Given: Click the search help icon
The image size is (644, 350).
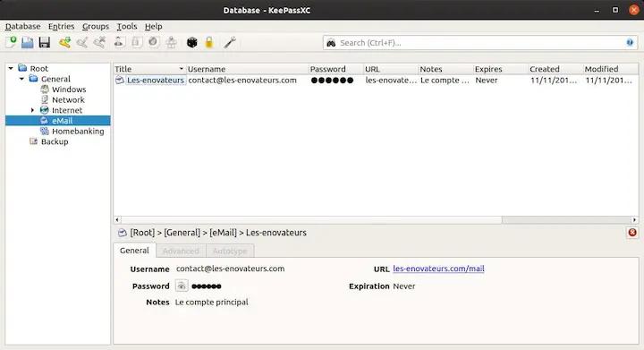Looking at the screenshot, I should [x=630, y=43].
